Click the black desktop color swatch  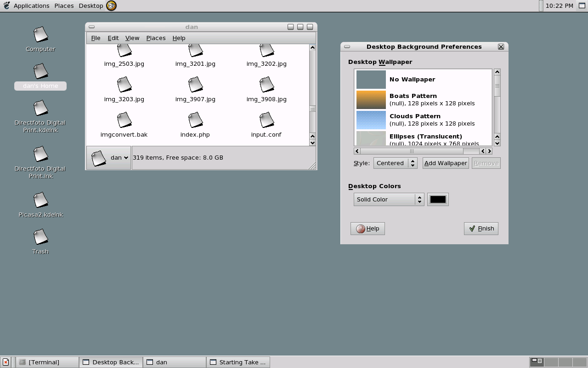(438, 199)
